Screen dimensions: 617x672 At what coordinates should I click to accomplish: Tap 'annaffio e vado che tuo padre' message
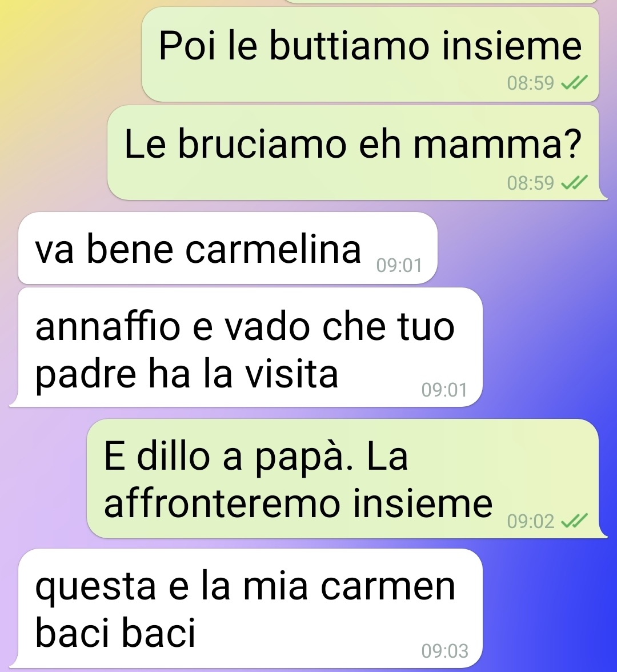(246, 347)
